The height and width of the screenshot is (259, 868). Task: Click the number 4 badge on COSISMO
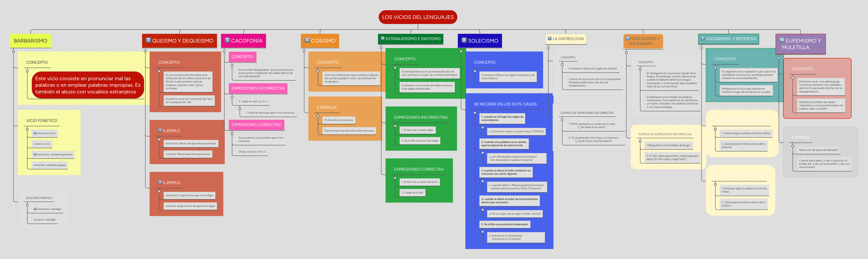pyautogui.click(x=307, y=40)
